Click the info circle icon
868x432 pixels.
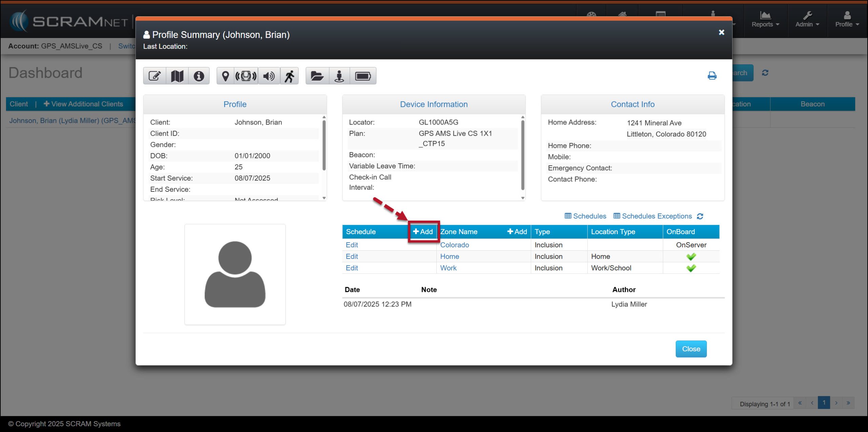(199, 76)
